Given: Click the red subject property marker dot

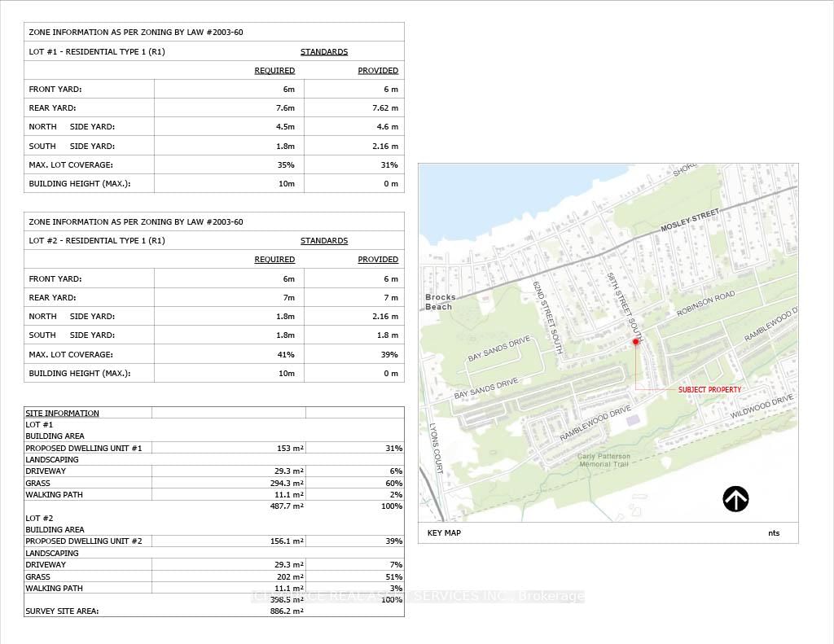Looking at the screenshot, I should tap(635, 342).
